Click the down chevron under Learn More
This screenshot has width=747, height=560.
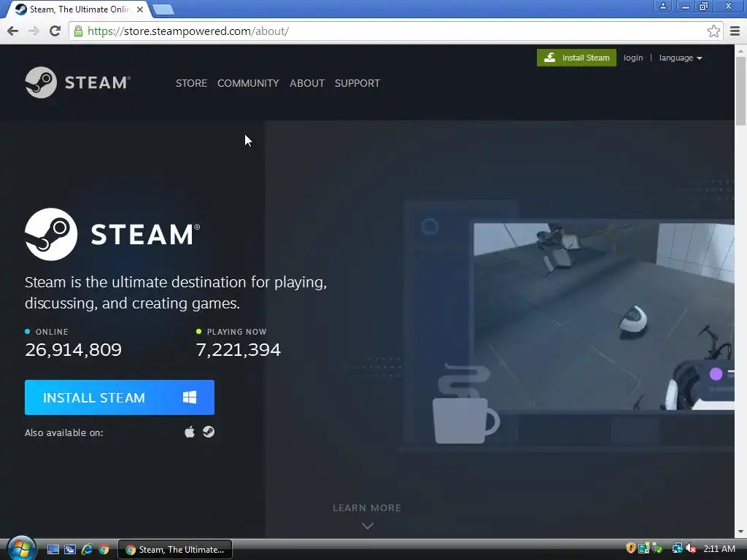click(x=368, y=526)
